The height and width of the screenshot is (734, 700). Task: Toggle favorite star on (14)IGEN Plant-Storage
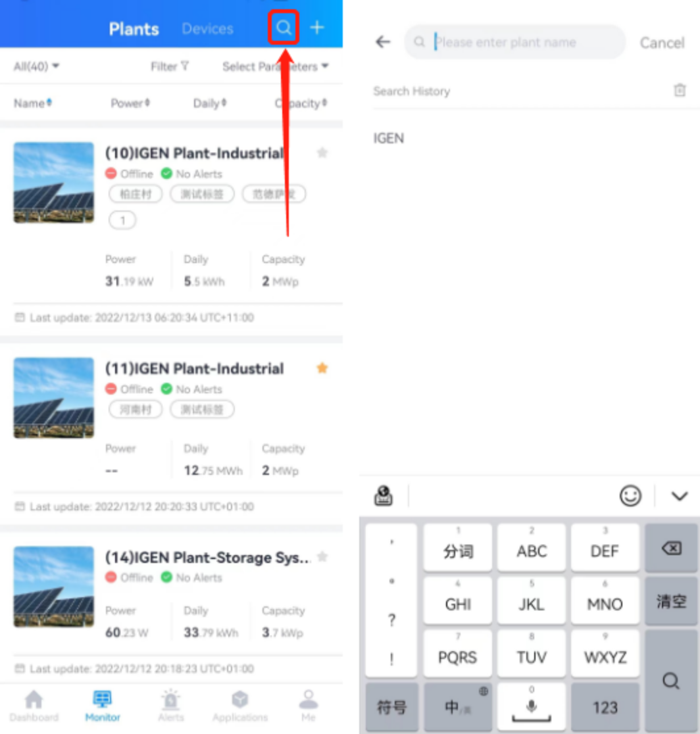(x=322, y=556)
